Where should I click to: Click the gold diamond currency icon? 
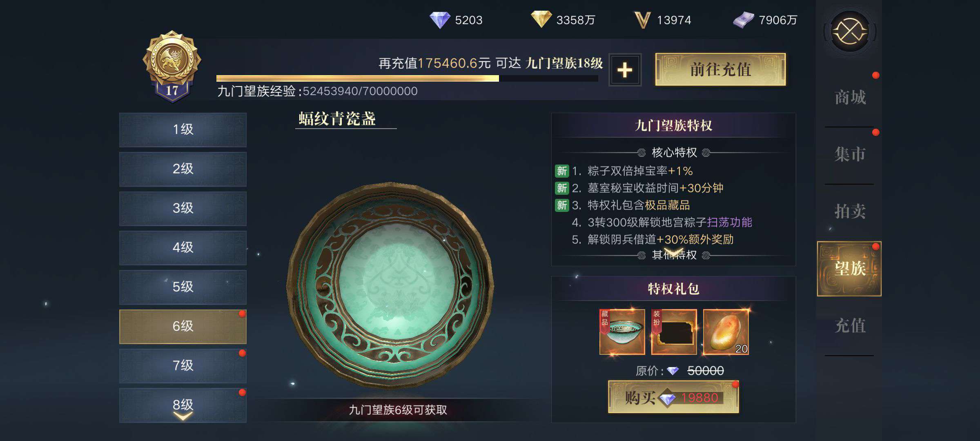[x=541, y=19]
